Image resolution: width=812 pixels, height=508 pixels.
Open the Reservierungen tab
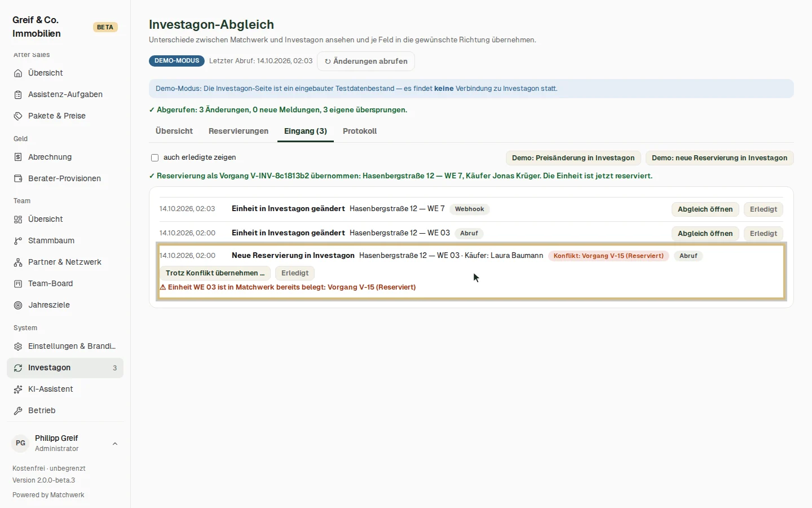(x=239, y=131)
